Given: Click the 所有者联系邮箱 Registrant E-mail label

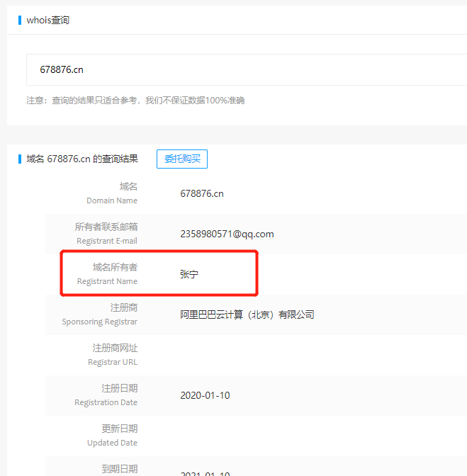Looking at the screenshot, I should pos(106,234).
